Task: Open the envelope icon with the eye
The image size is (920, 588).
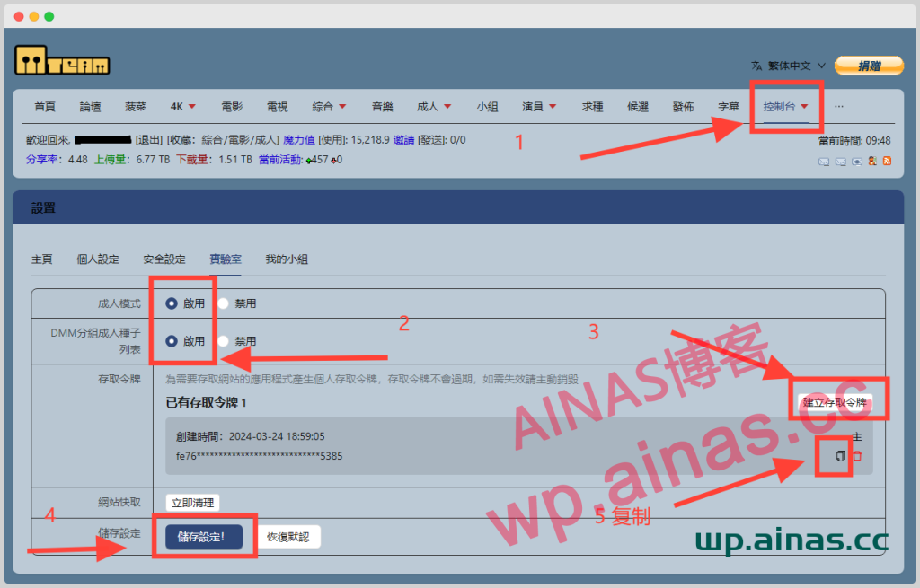Action: [x=856, y=162]
